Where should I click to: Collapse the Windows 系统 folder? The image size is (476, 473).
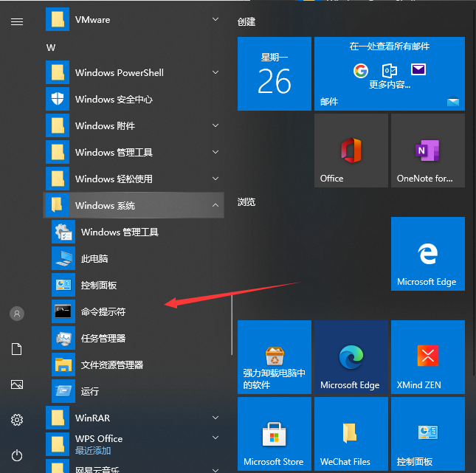click(x=215, y=205)
